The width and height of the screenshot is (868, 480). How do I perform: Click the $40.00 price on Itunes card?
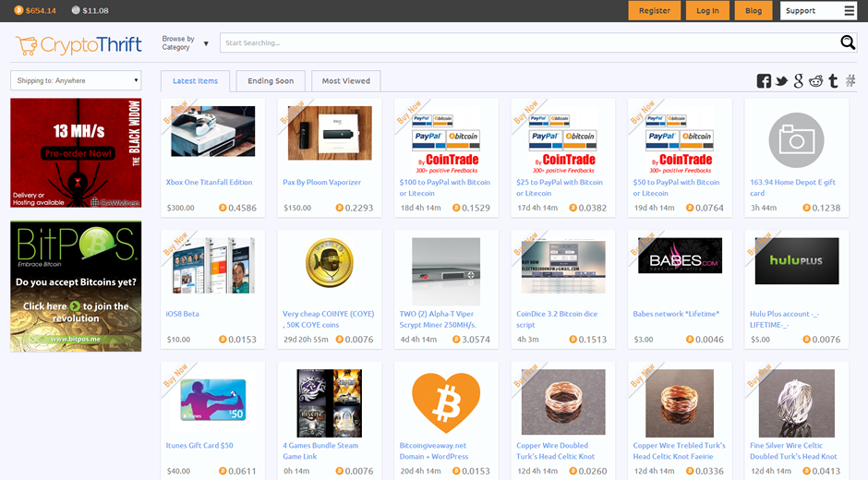[x=178, y=471]
